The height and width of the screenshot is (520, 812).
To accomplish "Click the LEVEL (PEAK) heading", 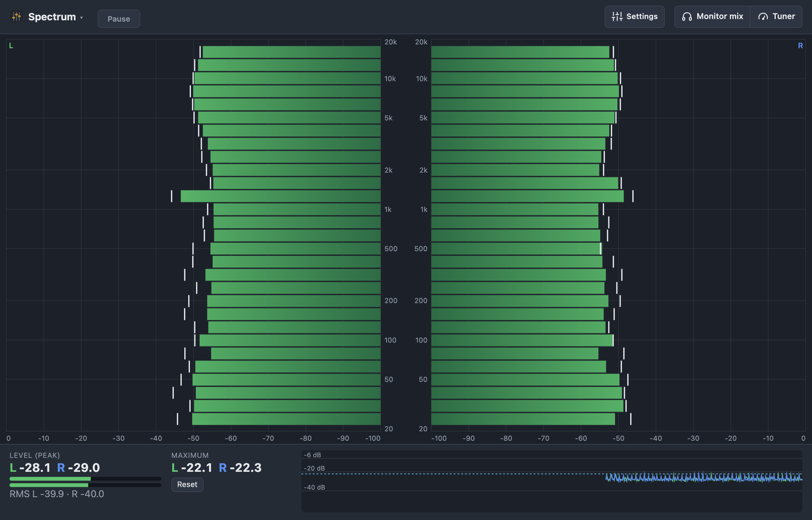I will [35, 456].
